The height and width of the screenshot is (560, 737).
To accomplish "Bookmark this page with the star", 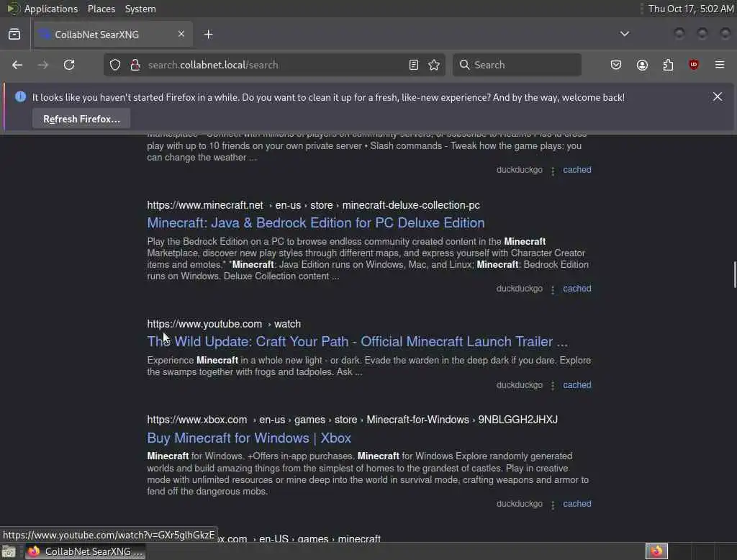I will pyautogui.click(x=434, y=65).
